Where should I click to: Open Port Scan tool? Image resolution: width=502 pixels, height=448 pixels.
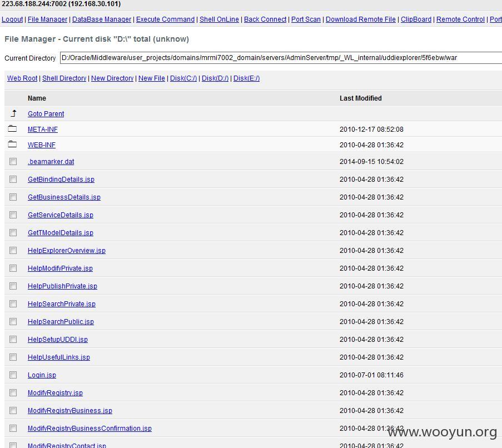[x=306, y=19]
